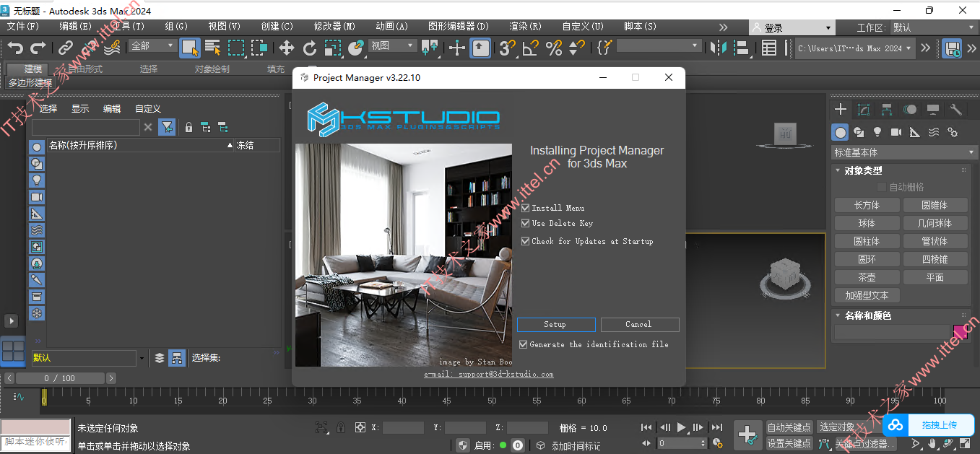Select the Cameras category in the Create panel

[896, 132]
